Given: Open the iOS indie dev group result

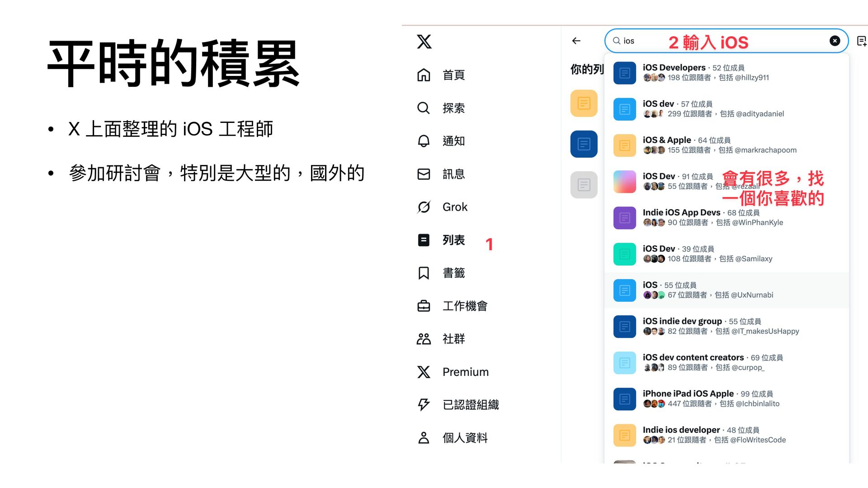Looking at the screenshot, I should (726, 327).
